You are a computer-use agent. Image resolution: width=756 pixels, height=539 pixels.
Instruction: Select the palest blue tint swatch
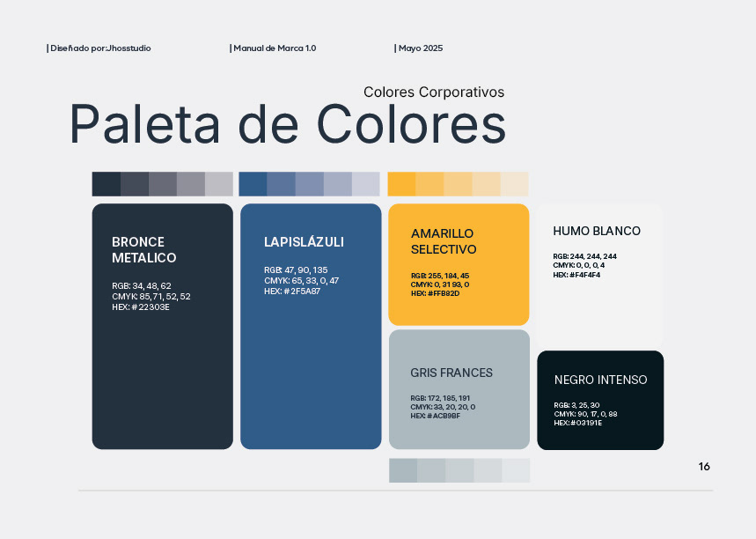[366, 184]
